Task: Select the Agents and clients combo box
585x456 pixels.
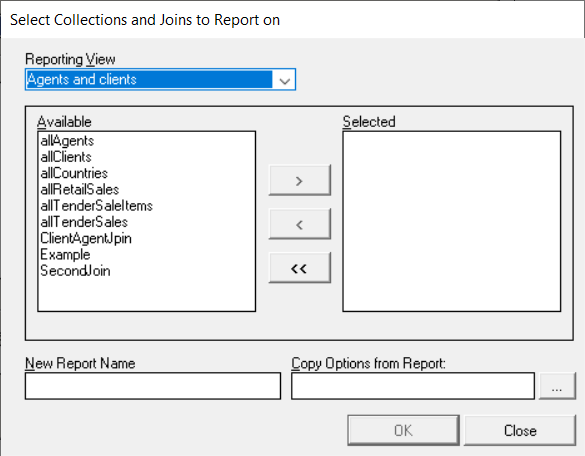Action: [160, 79]
